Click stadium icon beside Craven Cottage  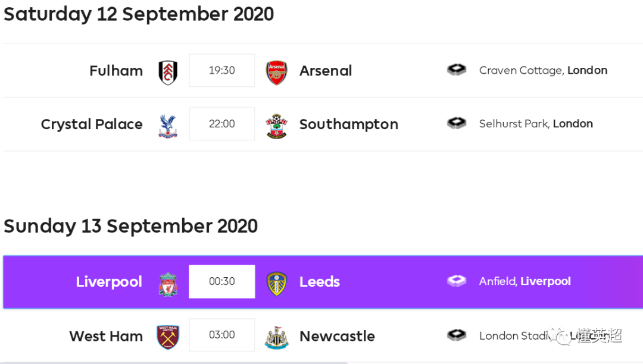pyautogui.click(x=457, y=70)
